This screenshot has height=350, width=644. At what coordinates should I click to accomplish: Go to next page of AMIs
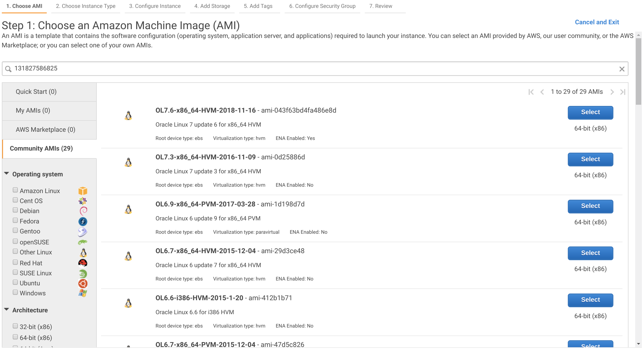tap(612, 92)
